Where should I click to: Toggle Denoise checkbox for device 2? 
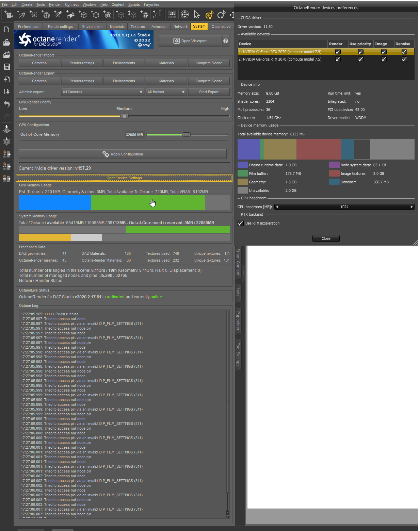tap(404, 59)
